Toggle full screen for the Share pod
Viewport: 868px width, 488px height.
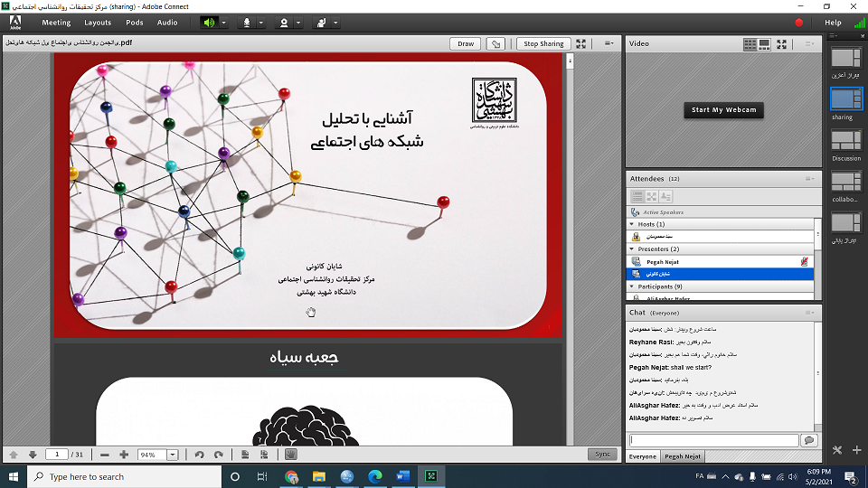[x=581, y=43]
